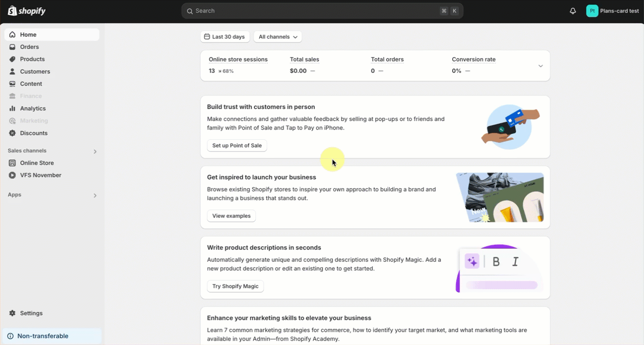
Task: Click 'Build trust with customers in person' title
Action: point(261,107)
